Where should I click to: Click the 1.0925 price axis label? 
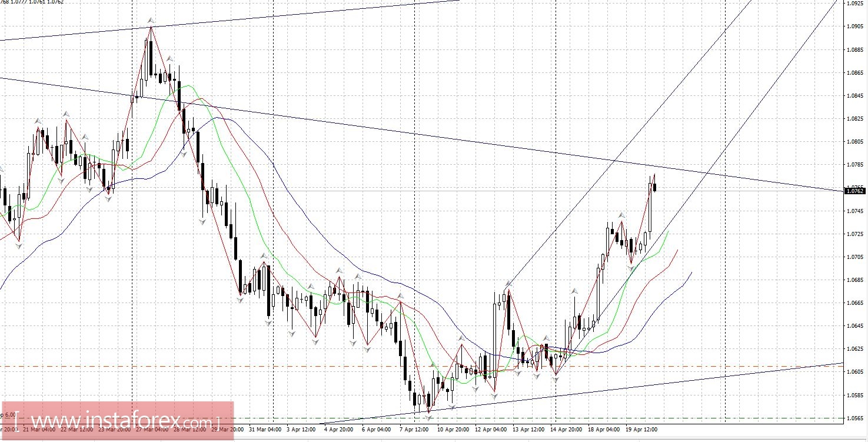tap(855, 4)
